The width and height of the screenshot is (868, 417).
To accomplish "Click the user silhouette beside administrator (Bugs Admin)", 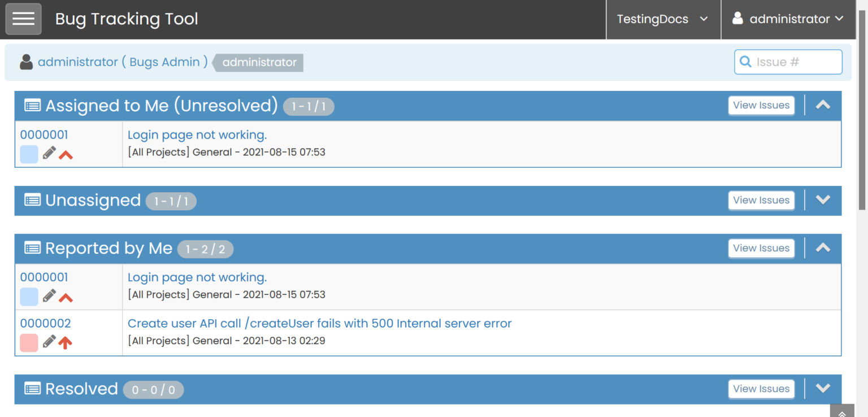I will (25, 62).
